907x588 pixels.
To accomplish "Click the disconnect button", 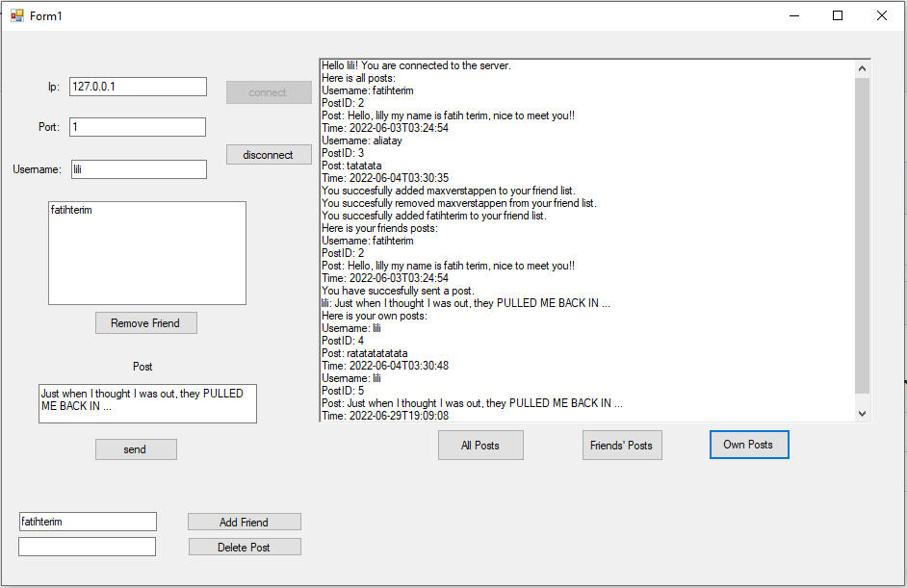I will (x=269, y=154).
